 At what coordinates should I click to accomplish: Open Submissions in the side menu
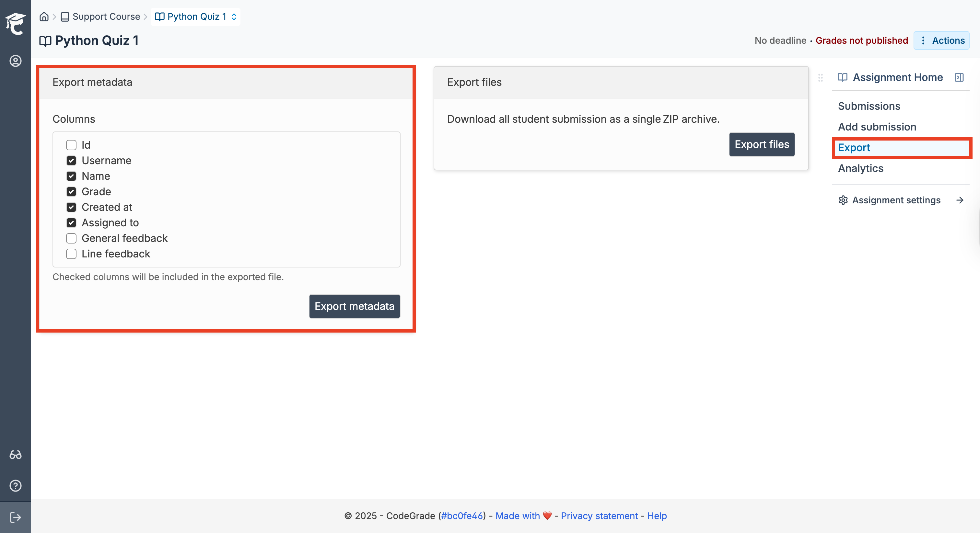click(x=869, y=106)
